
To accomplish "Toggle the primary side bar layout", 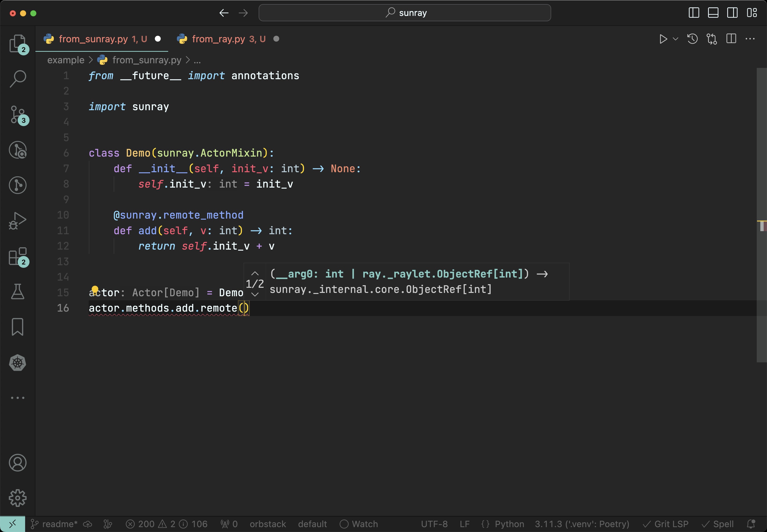I will pos(694,13).
